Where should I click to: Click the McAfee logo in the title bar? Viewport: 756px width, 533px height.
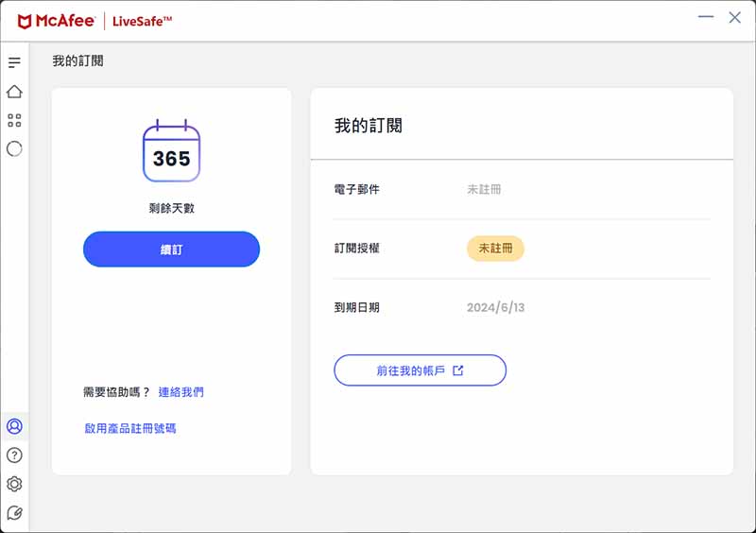coord(56,21)
